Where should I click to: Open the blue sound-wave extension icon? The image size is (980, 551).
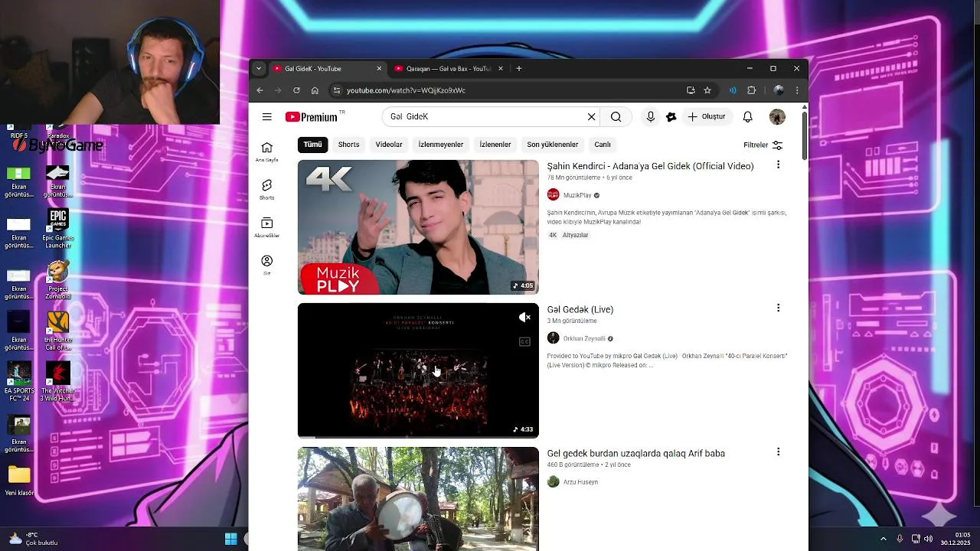733,90
